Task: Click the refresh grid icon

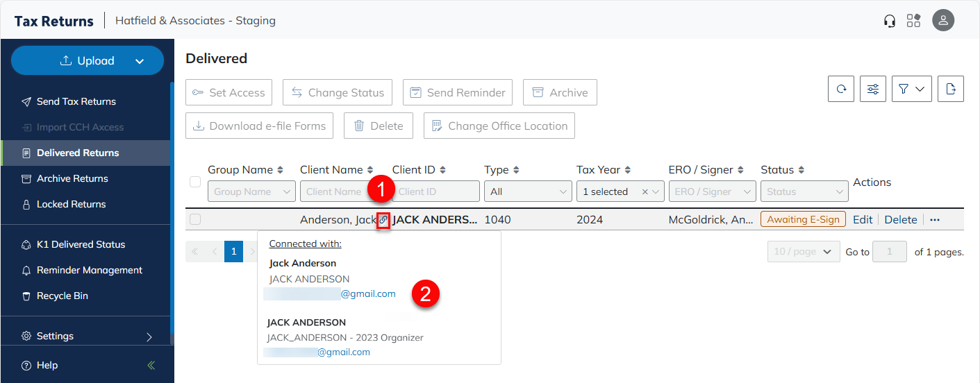Action: click(841, 89)
